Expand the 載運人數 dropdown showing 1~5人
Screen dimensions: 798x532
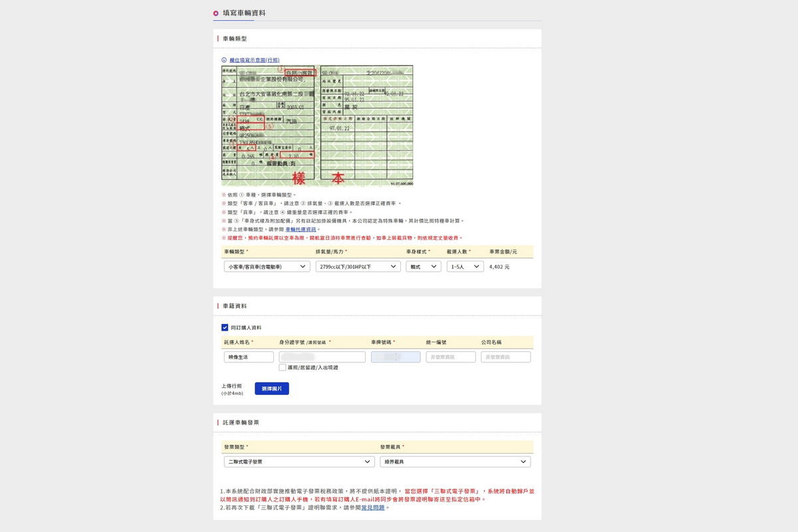[465, 267]
